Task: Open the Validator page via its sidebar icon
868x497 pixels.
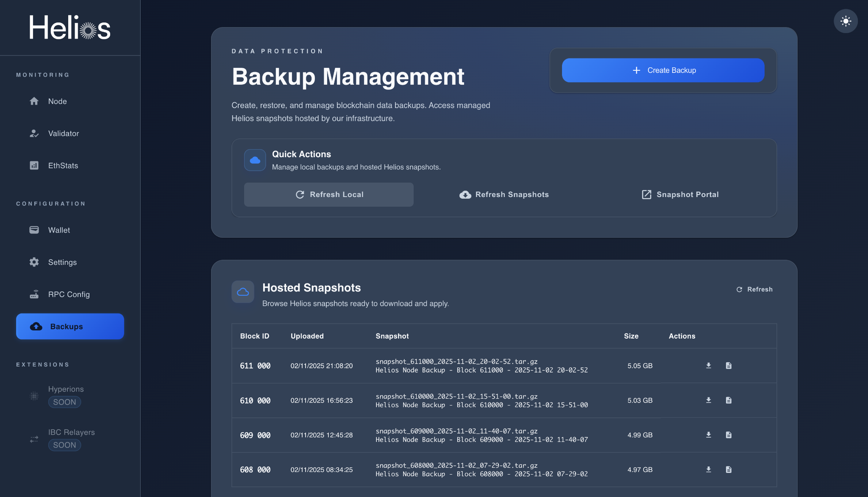Action: (34, 133)
